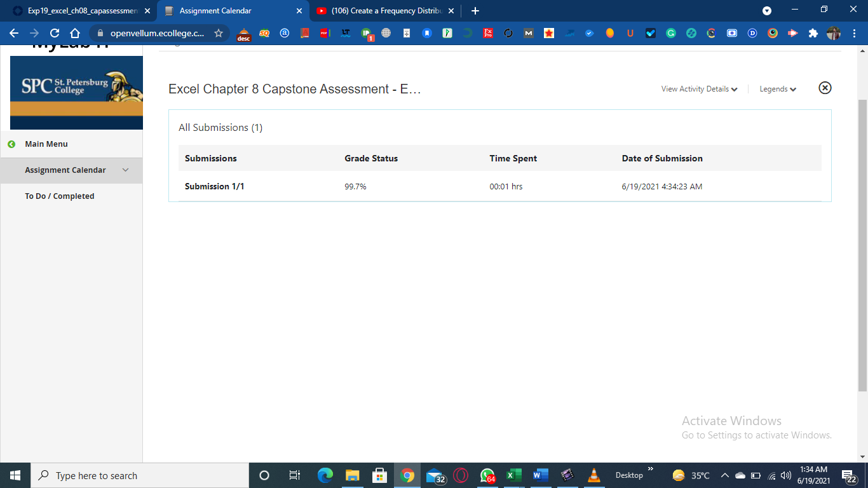Click the Date of Submission column header

[x=662, y=158]
